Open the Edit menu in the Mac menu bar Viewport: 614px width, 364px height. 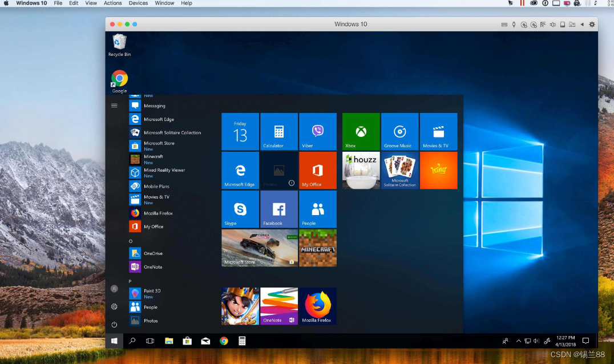[74, 3]
